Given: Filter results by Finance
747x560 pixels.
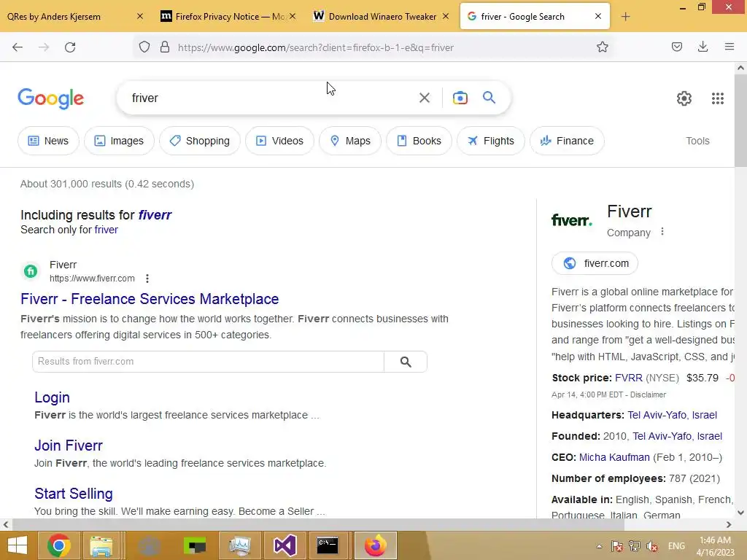Looking at the screenshot, I should tap(567, 141).
